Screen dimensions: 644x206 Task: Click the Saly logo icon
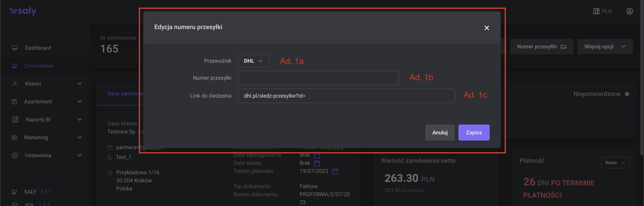pyautogui.click(x=23, y=11)
